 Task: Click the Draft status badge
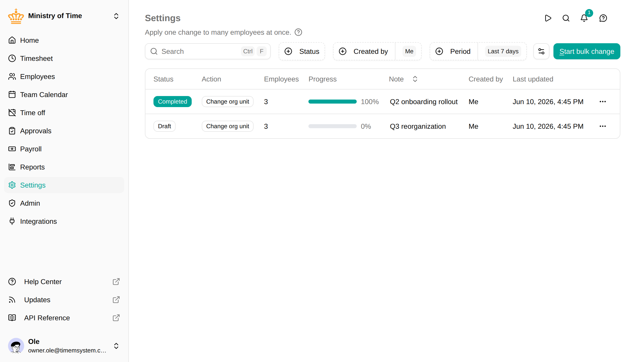164,126
